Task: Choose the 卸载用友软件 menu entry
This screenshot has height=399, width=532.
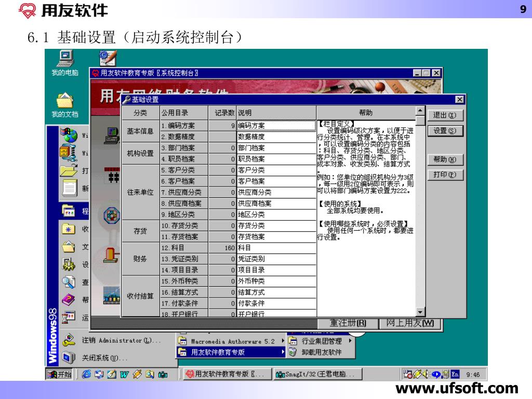Action: click(321, 352)
